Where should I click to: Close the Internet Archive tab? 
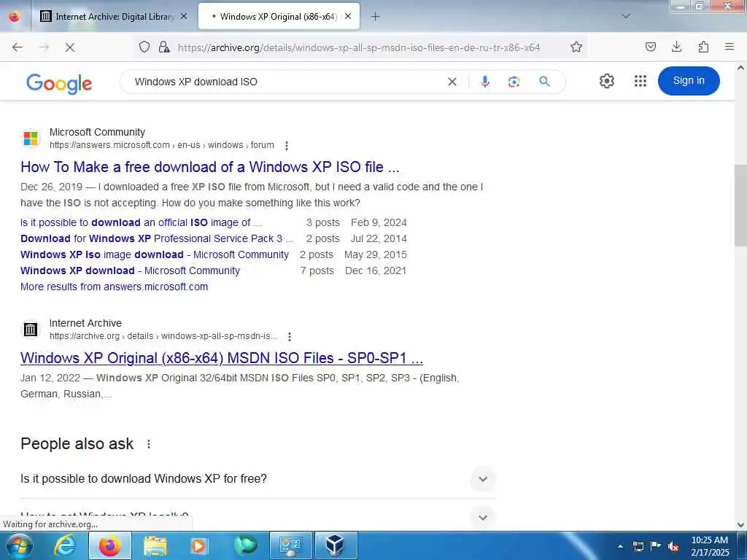pyautogui.click(x=184, y=17)
